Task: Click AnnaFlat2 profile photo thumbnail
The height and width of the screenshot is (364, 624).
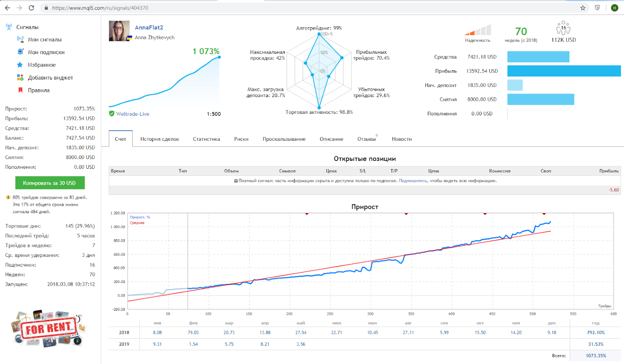Action: [x=119, y=31]
